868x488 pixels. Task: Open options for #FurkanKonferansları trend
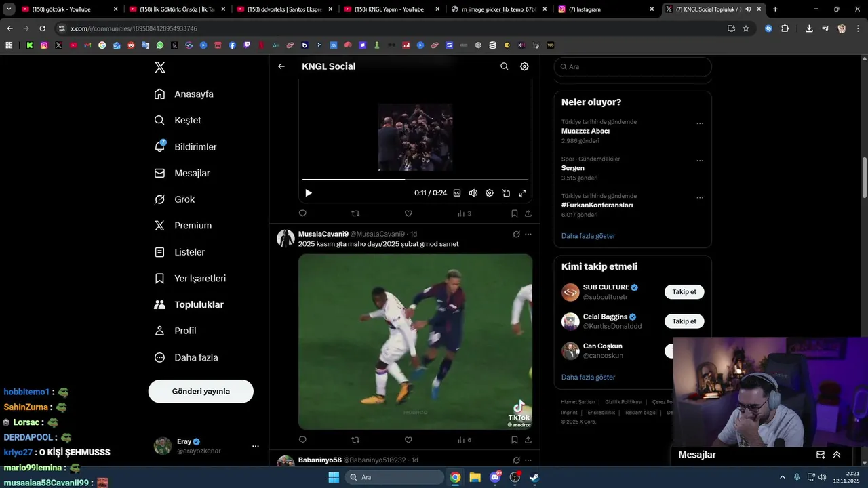(x=700, y=198)
